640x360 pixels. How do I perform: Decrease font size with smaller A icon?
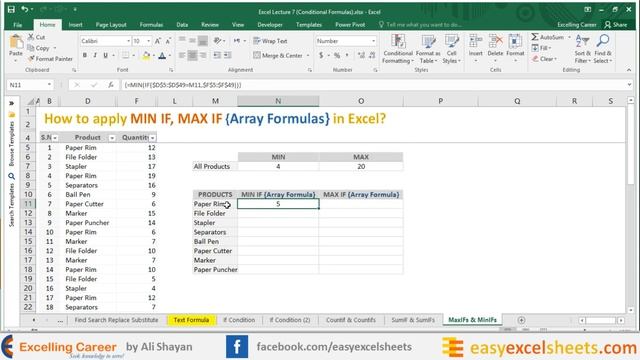(168, 41)
